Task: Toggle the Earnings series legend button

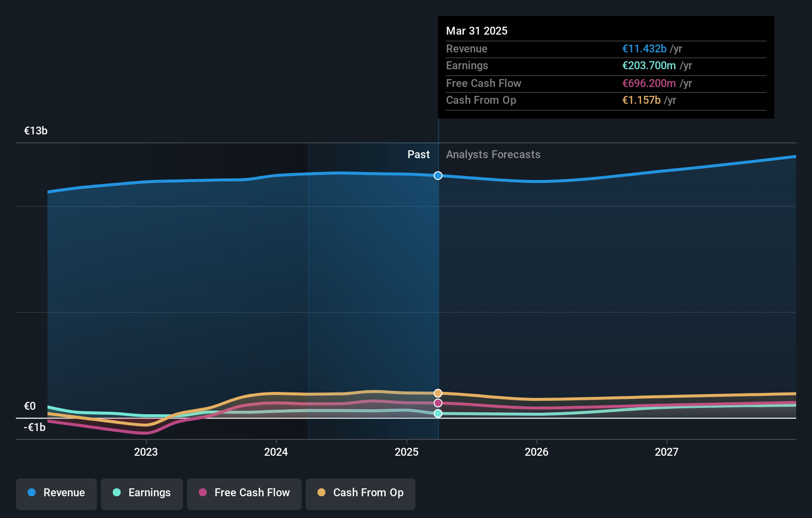Action: click(x=142, y=494)
